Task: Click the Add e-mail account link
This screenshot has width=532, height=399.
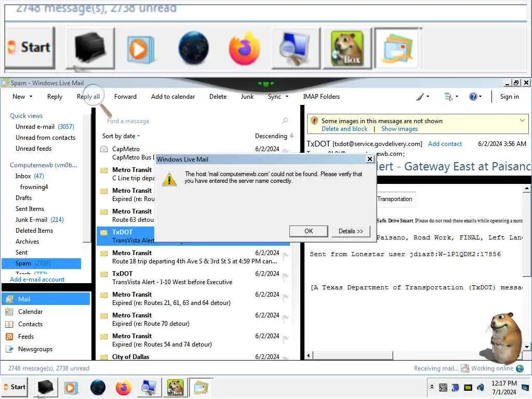Action: (37, 279)
